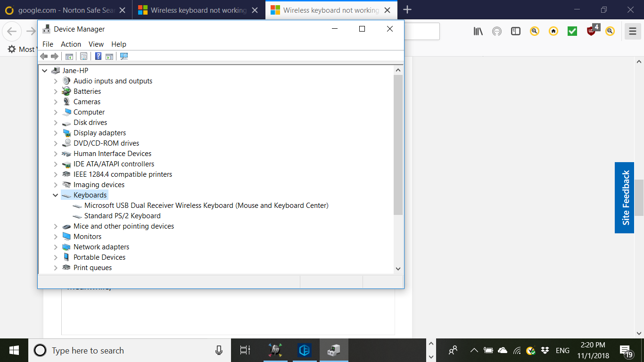Click the Device Manager taskbar icon

click(x=334, y=350)
